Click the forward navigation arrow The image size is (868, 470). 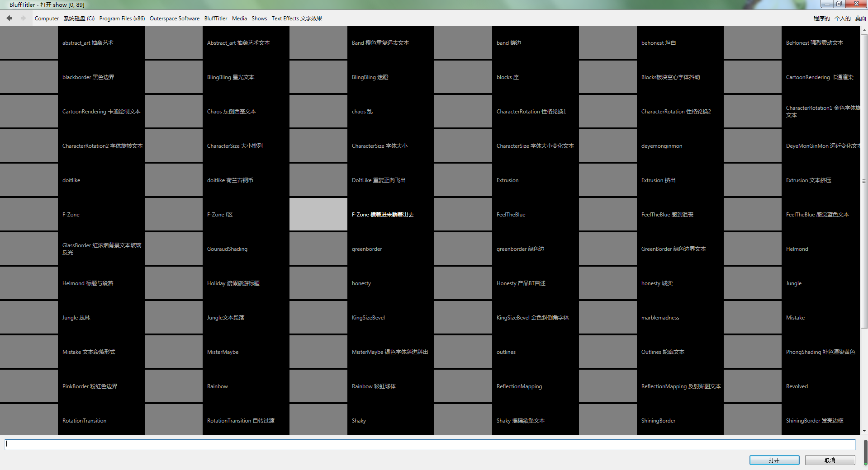click(x=23, y=18)
